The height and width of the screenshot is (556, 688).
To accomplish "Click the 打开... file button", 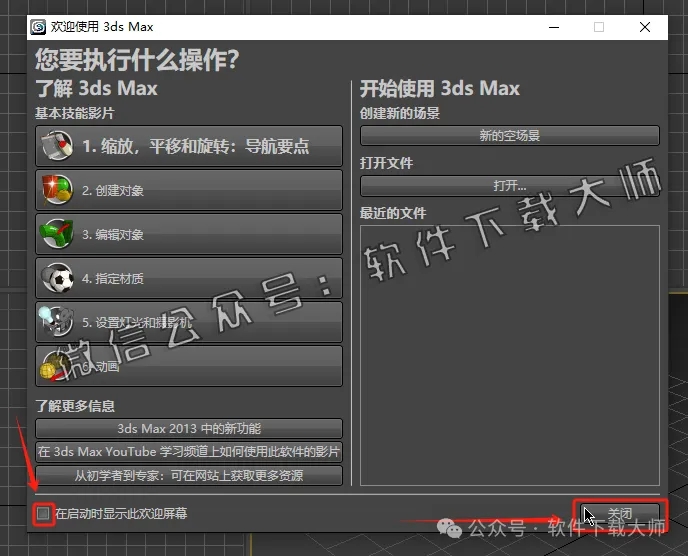I will [x=509, y=186].
